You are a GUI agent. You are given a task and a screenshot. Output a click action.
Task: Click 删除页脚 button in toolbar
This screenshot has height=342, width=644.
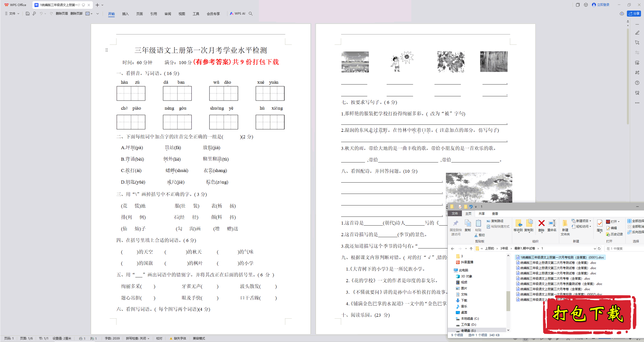(76, 14)
